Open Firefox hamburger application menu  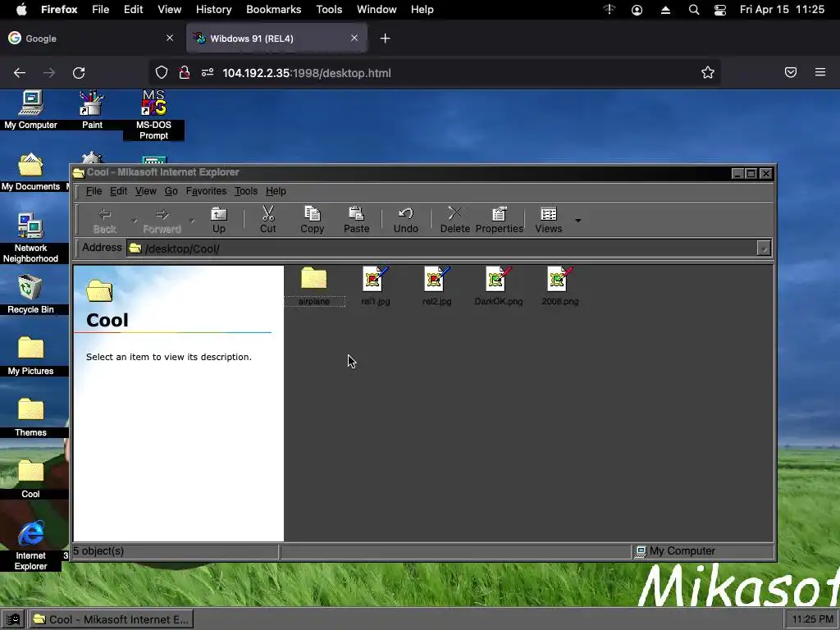point(820,72)
